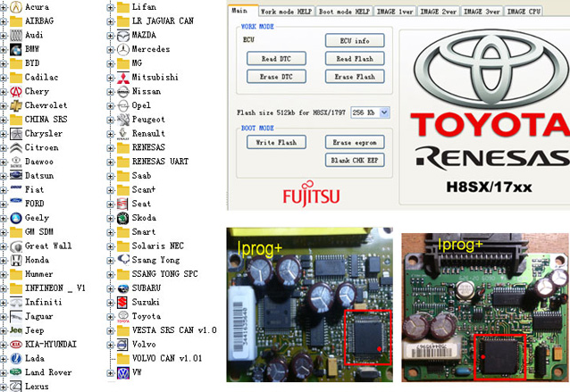This screenshot has width=570, height=392.
Task: Expand the SUBARU tree node
Action: pyautogui.click(x=111, y=288)
